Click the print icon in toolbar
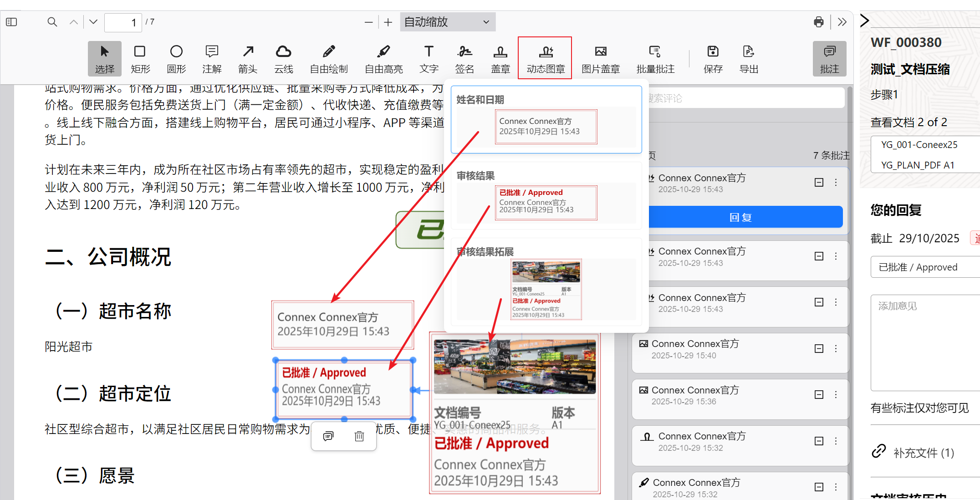Image resolution: width=980 pixels, height=500 pixels. 818,22
